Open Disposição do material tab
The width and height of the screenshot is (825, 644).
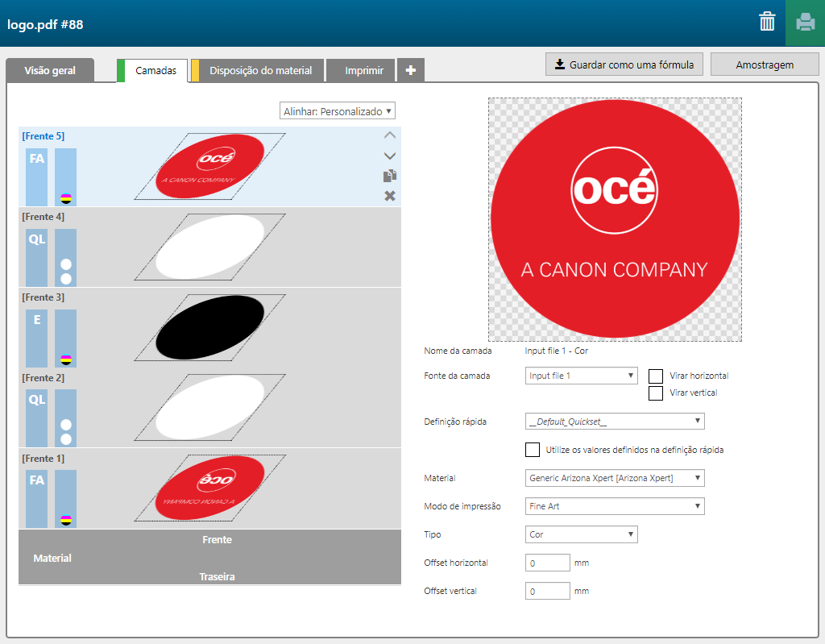coord(257,71)
